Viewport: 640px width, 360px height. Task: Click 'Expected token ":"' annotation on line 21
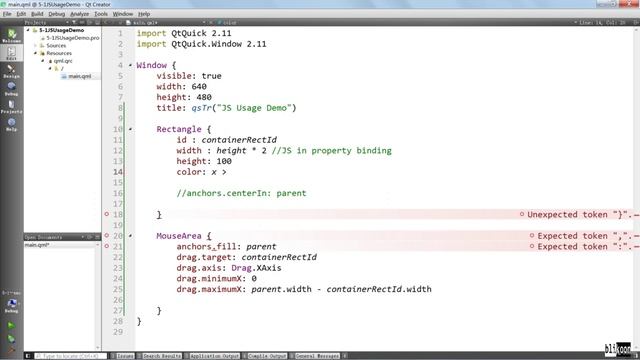(584, 246)
